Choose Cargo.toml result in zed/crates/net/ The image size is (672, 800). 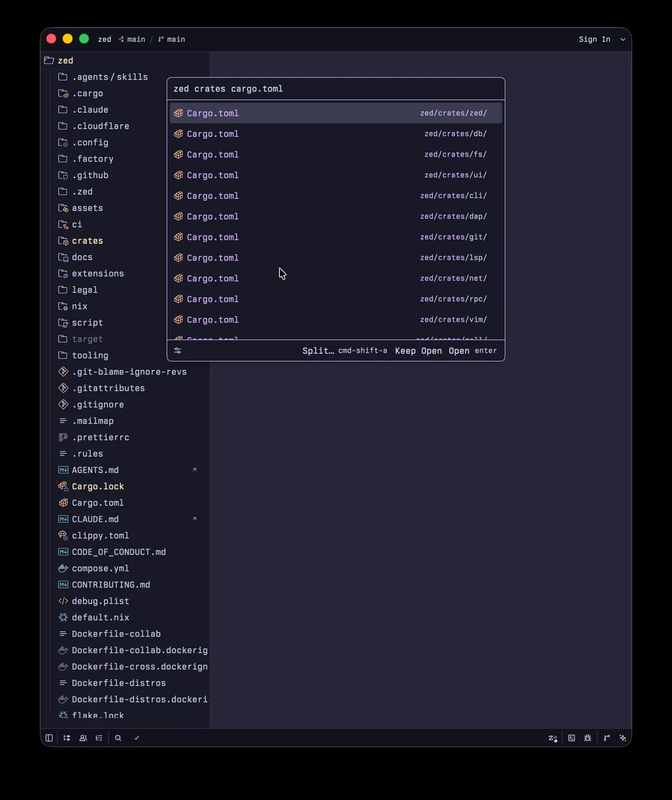[x=336, y=278]
